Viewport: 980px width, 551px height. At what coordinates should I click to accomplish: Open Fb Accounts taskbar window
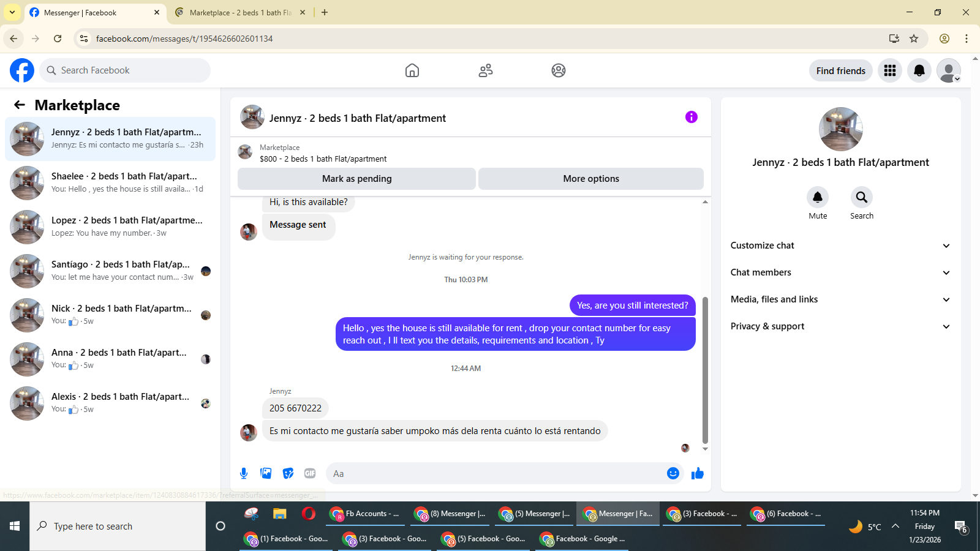366,514
